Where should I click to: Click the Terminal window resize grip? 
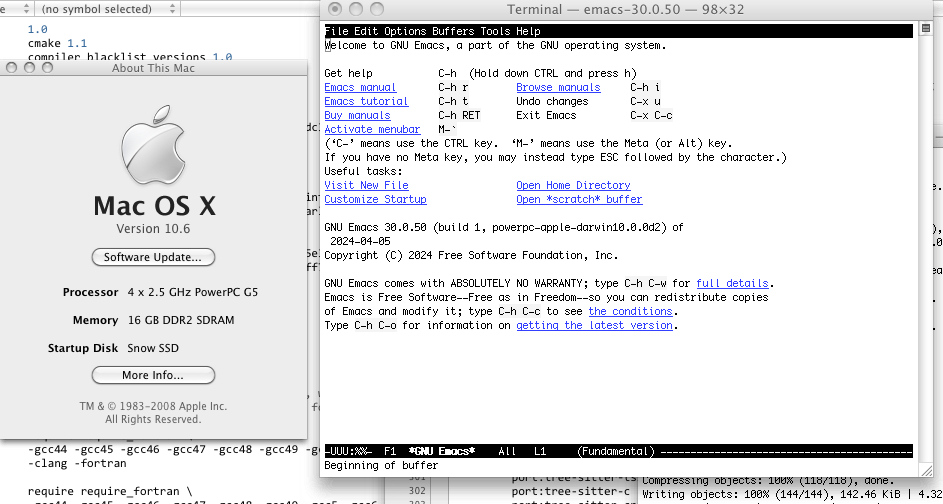click(x=926, y=471)
